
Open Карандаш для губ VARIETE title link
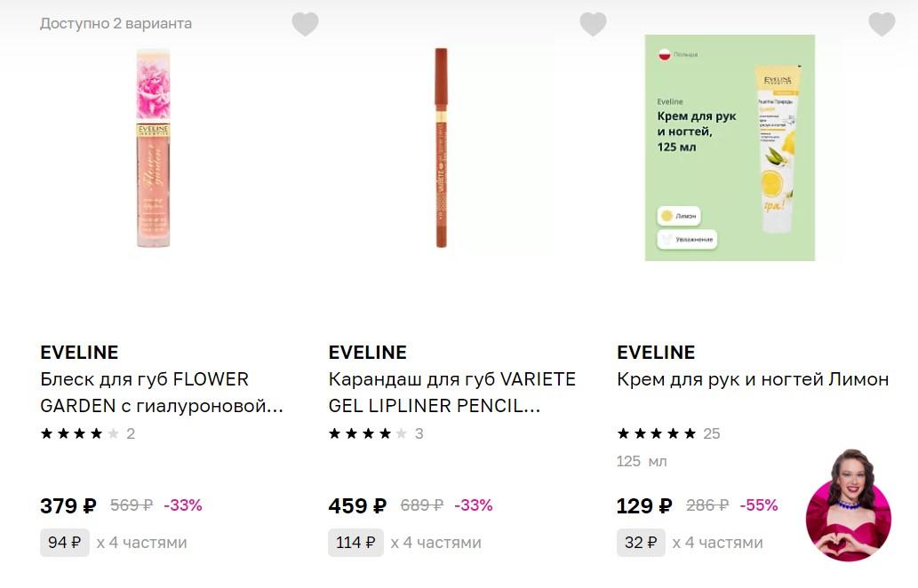point(451,393)
